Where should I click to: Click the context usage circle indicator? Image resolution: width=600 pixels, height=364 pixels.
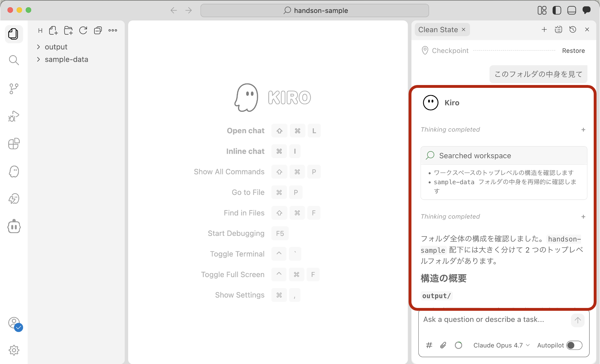coord(459,345)
